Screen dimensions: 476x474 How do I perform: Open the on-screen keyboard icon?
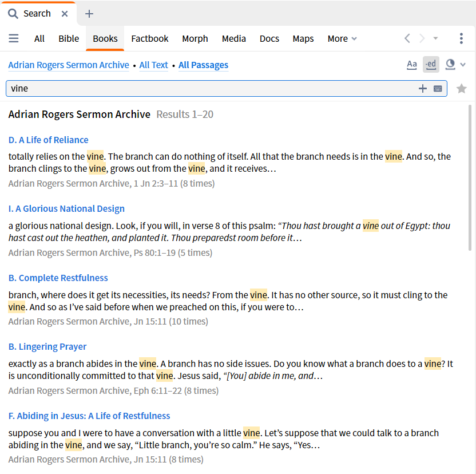[438, 88]
